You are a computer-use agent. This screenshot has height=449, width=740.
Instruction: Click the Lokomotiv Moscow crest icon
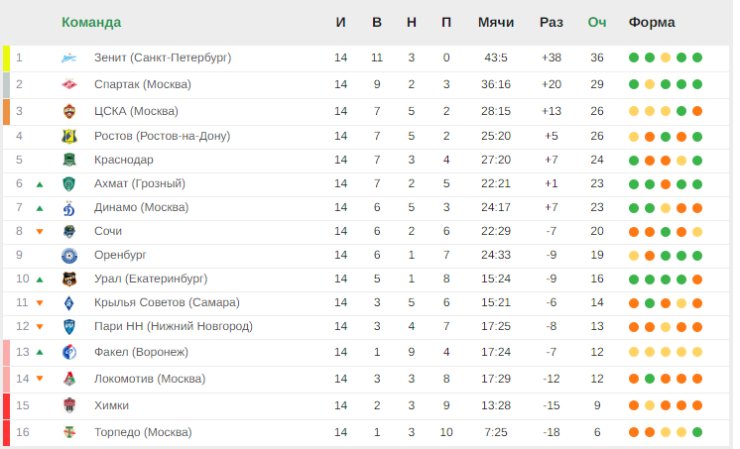[69, 379]
